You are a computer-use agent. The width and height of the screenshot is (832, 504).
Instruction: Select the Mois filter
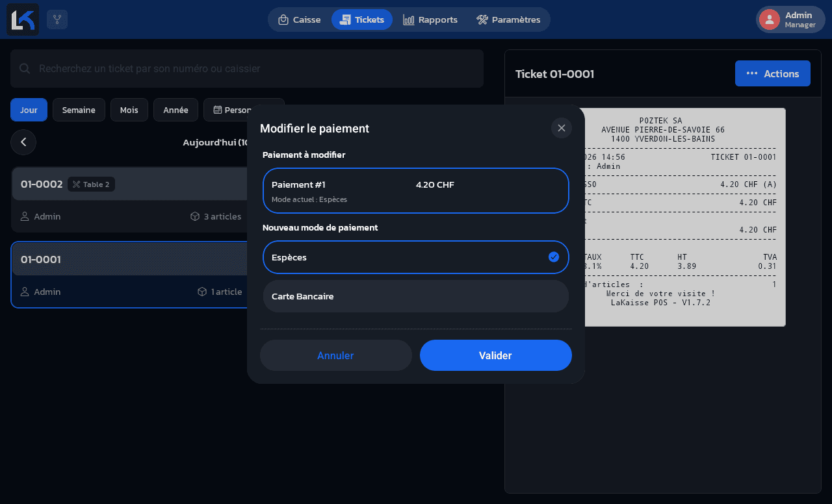[x=129, y=110]
